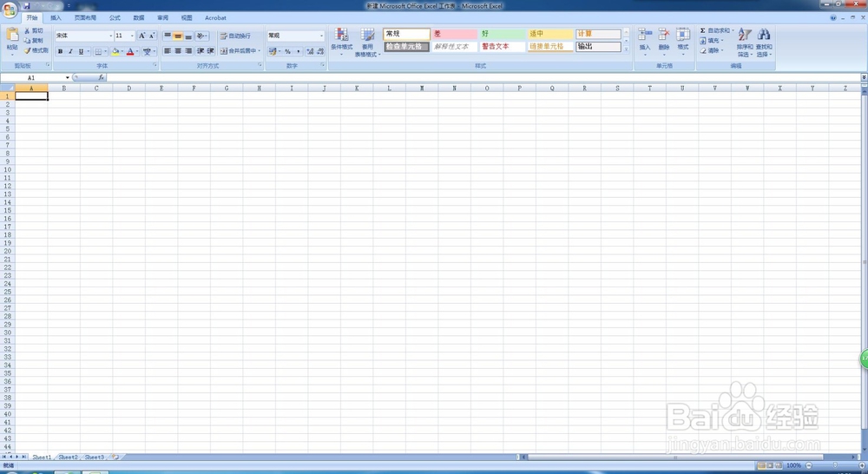Expand Merge & Center (合并后居中) dropdown arrow
The width and height of the screenshot is (868, 474).
259,51
